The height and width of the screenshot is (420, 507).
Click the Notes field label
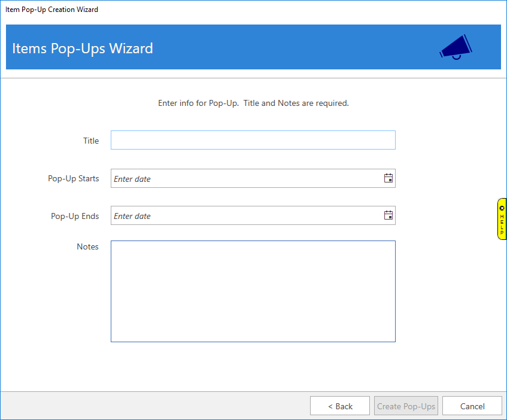87,246
